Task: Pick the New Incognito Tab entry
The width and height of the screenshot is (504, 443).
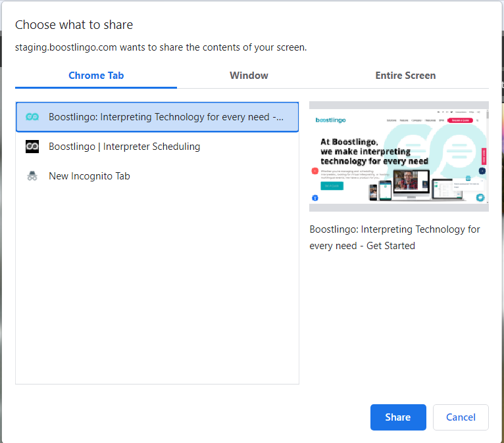Action: point(157,176)
